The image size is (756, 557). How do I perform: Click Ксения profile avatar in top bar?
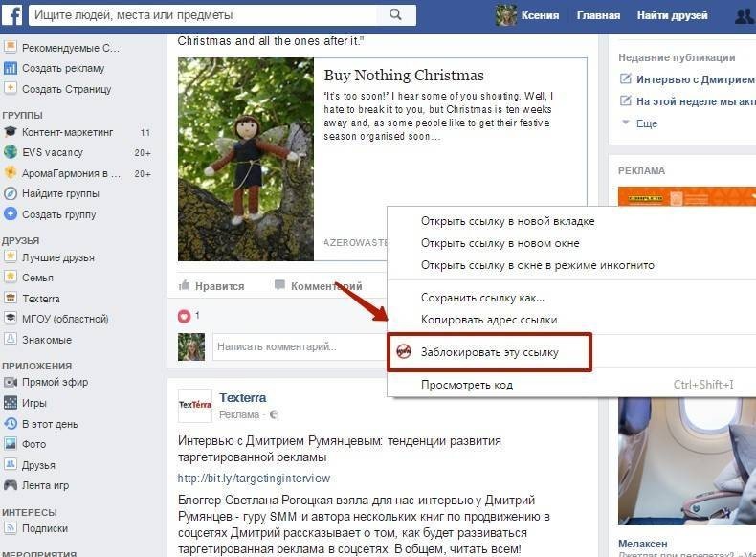click(506, 15)
